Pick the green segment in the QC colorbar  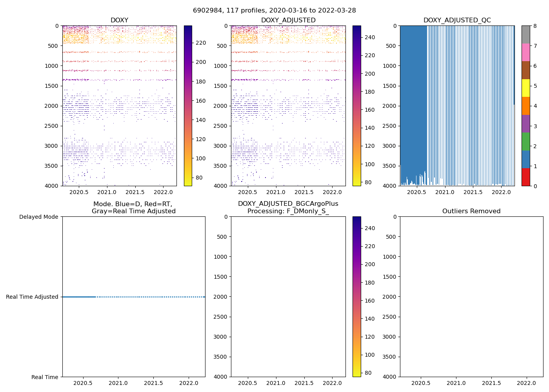[525, 142]
